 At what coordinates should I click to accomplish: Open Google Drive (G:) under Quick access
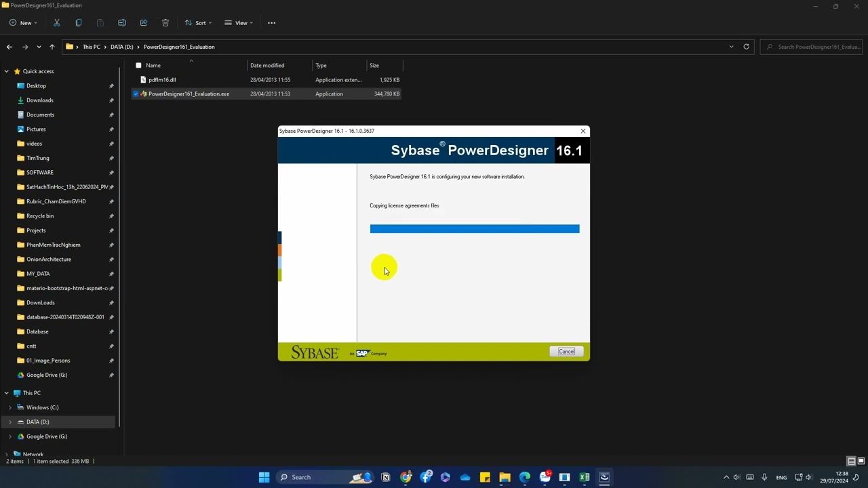coord(46,375)
